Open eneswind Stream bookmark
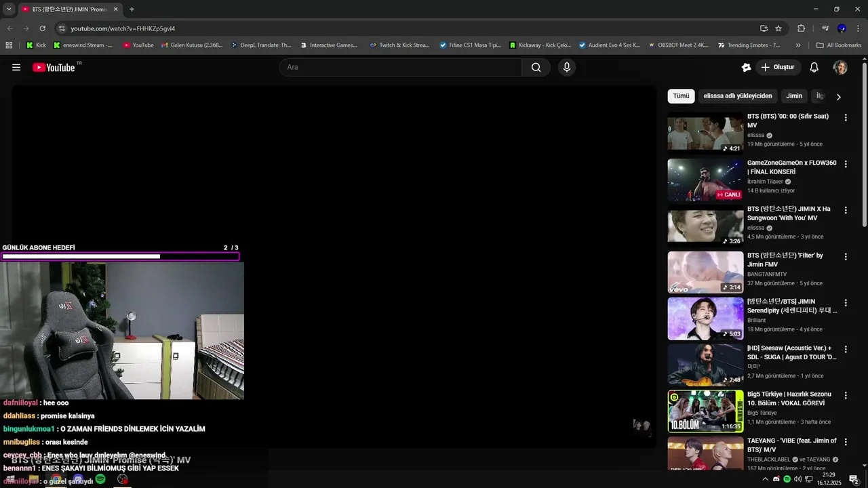The image size is (868, 488). click(x=83, y=45)
